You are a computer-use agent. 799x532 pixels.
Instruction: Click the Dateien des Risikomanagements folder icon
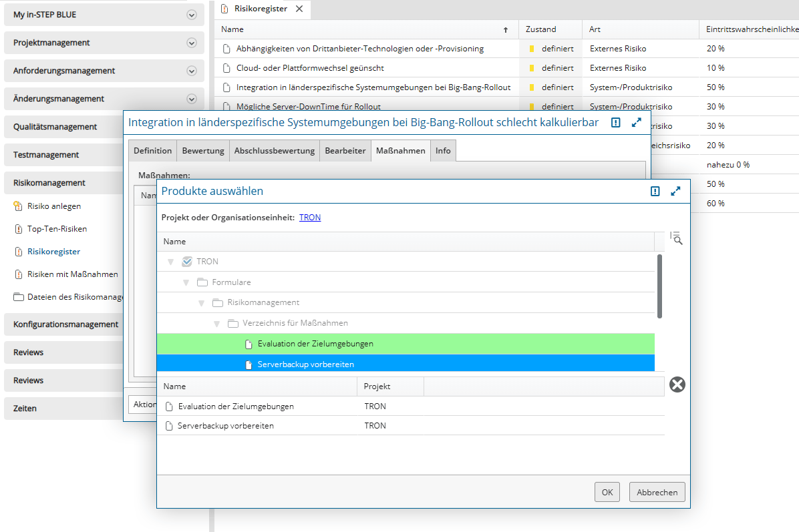point(18,297)
